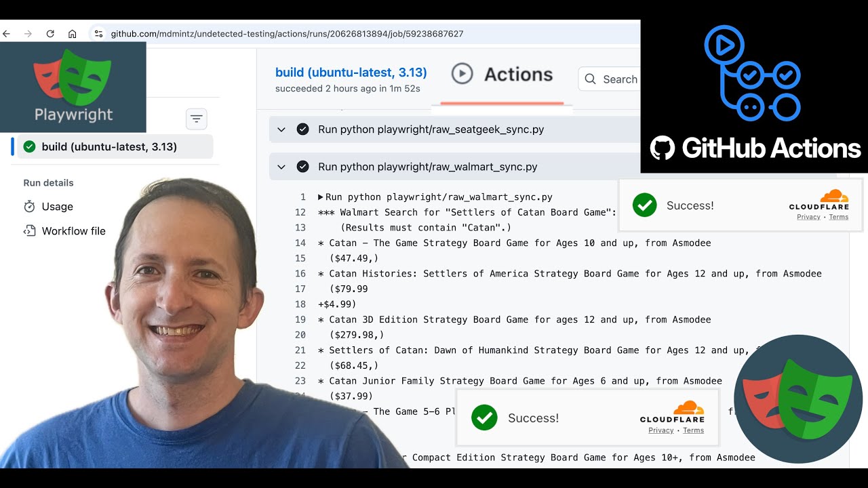
Task: Click Cloudflare logo in upper Success widget
Action: tap(819, 200)
